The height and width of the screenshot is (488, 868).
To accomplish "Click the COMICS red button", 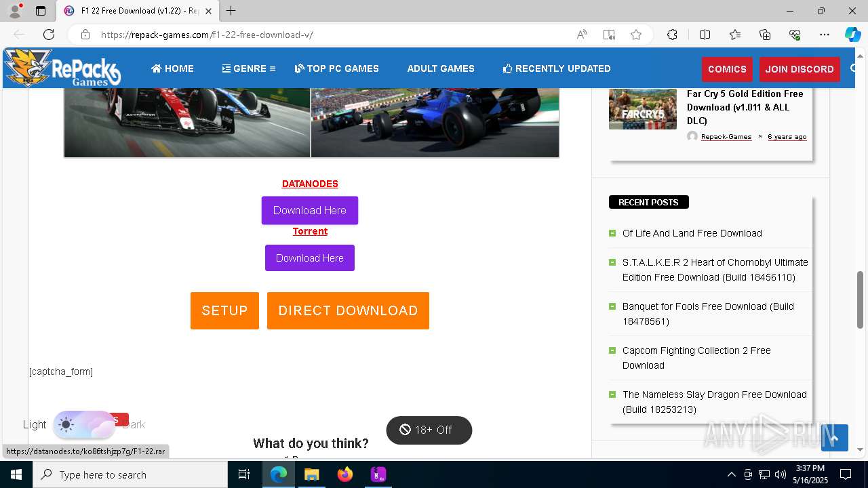I will (727, 69).
